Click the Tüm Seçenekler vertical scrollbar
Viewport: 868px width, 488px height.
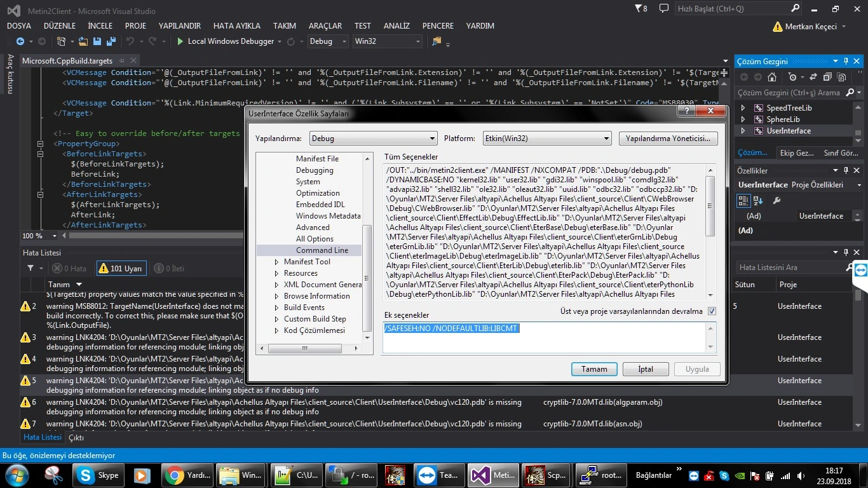click(x=711, y=233)
